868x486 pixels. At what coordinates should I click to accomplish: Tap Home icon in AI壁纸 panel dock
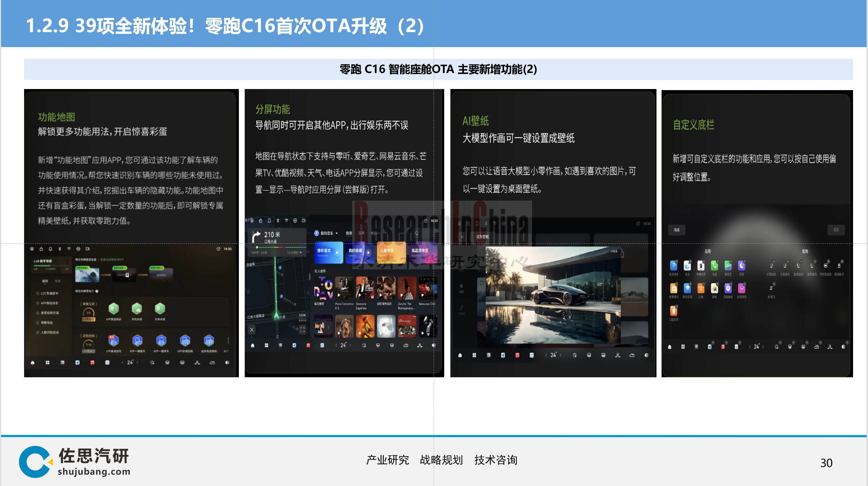point(460,355)
